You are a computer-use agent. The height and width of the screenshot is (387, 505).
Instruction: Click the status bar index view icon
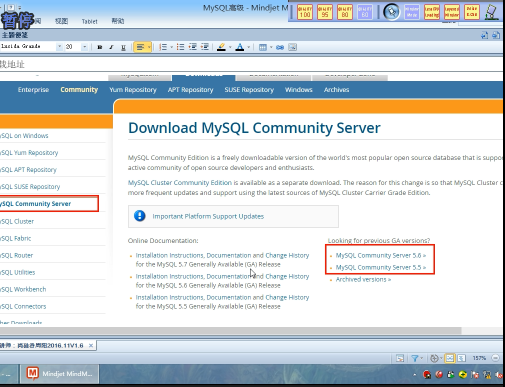[x=400, y=358]
